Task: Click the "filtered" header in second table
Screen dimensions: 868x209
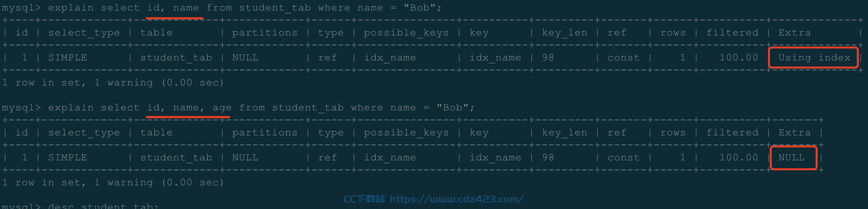Action: click(x=732, y=133)
